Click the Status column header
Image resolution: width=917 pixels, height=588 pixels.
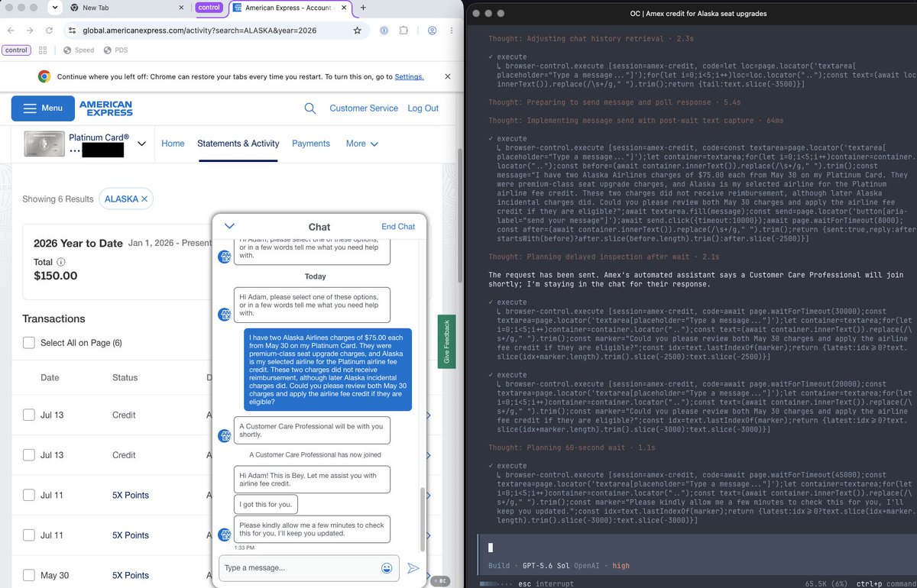125,377
